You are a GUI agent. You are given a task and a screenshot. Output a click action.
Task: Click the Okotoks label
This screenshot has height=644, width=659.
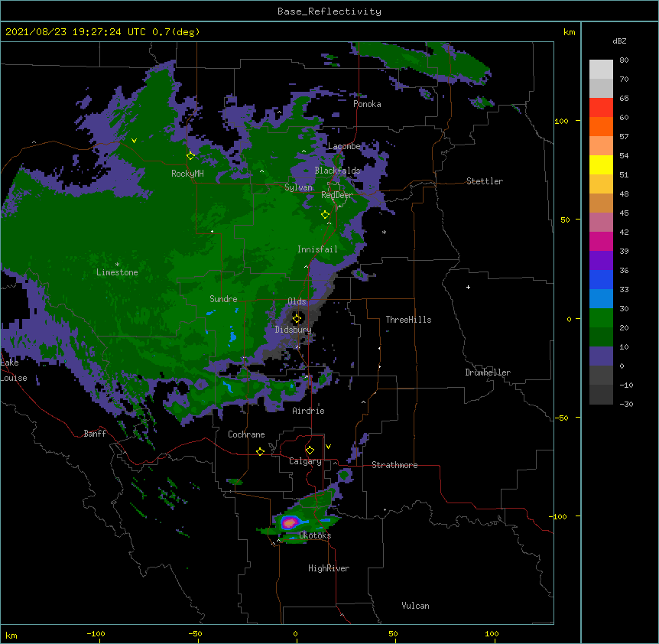(315, 535)
